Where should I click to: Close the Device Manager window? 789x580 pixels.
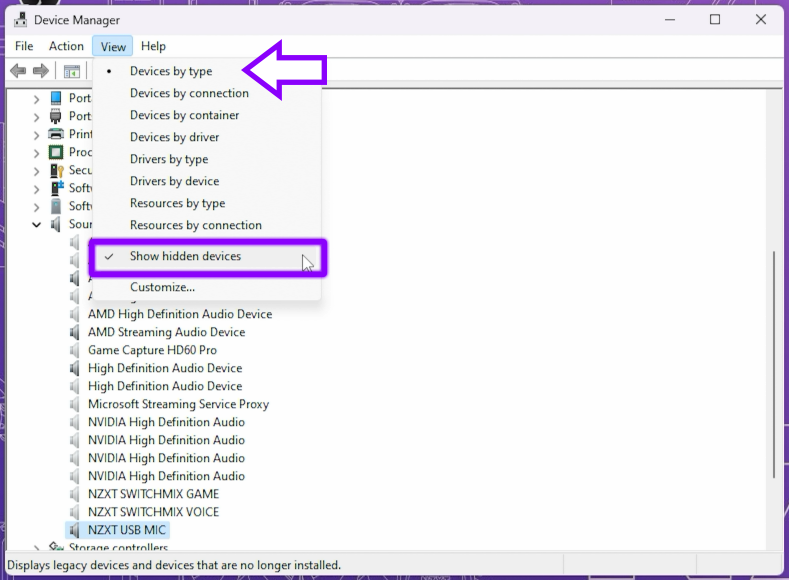760,20
